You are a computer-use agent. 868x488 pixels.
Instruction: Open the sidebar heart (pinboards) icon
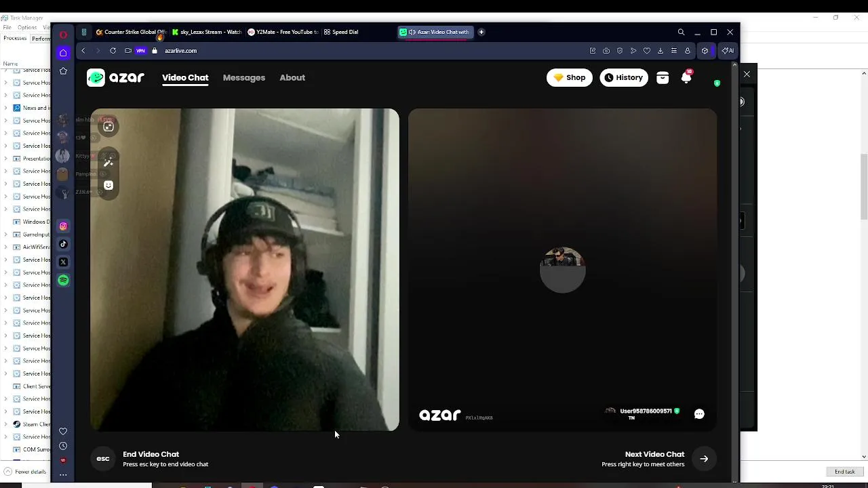[x=63, y=431]
